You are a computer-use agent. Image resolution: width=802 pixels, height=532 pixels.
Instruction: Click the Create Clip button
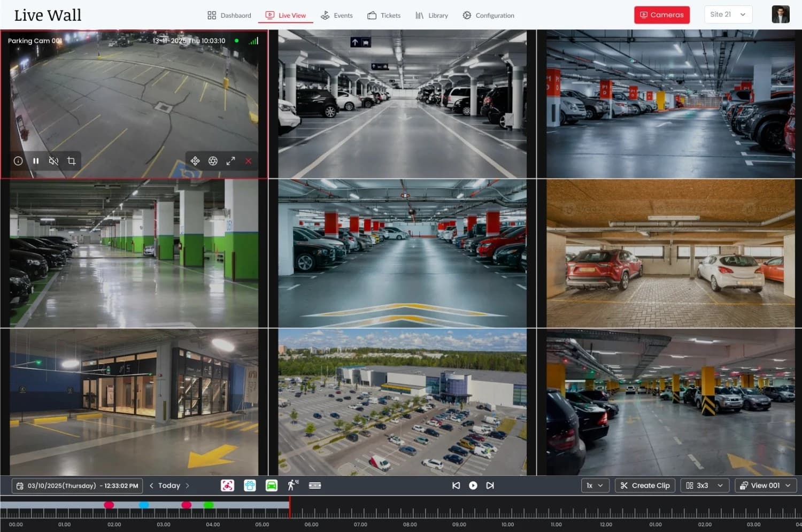[645, 485]
